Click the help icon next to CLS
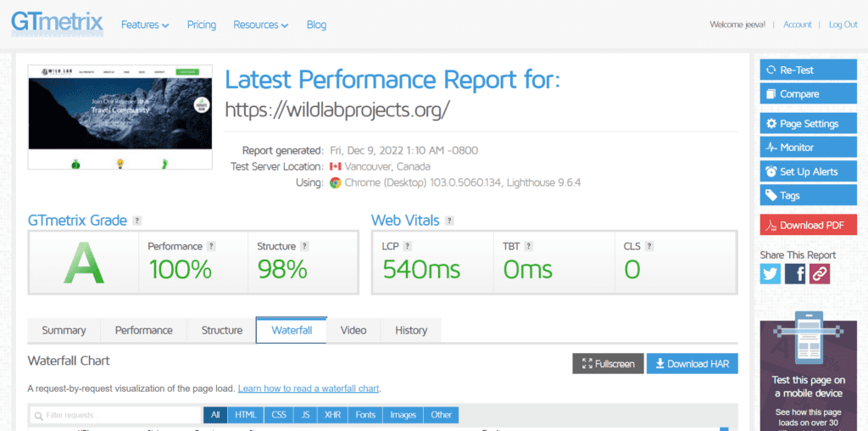The image size is (868, 431). tap(649, 247)
